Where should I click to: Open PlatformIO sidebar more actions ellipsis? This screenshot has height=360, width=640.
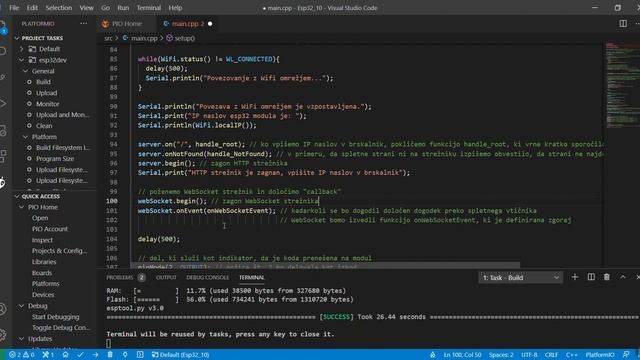[84, 24]
